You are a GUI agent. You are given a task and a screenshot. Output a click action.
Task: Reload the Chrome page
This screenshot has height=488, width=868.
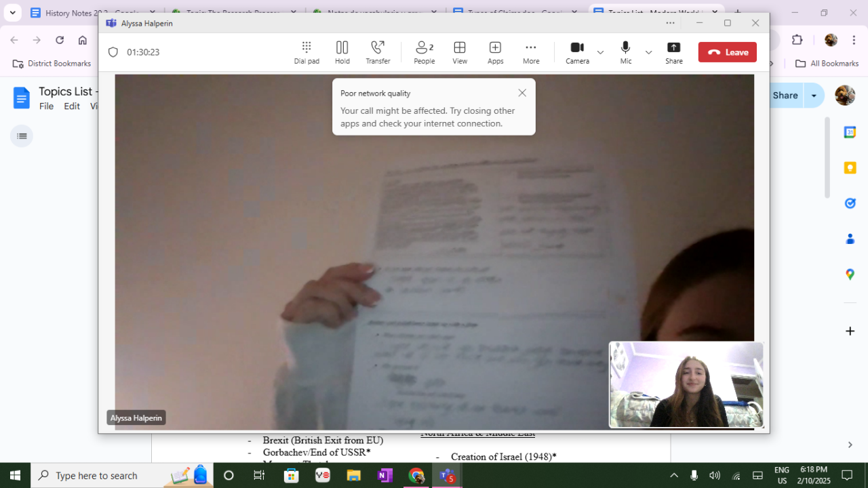tap(60, 40)
